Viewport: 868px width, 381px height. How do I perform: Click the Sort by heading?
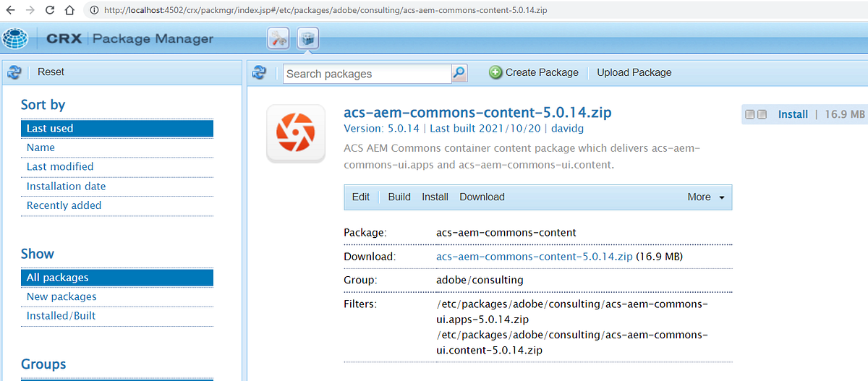43,105
